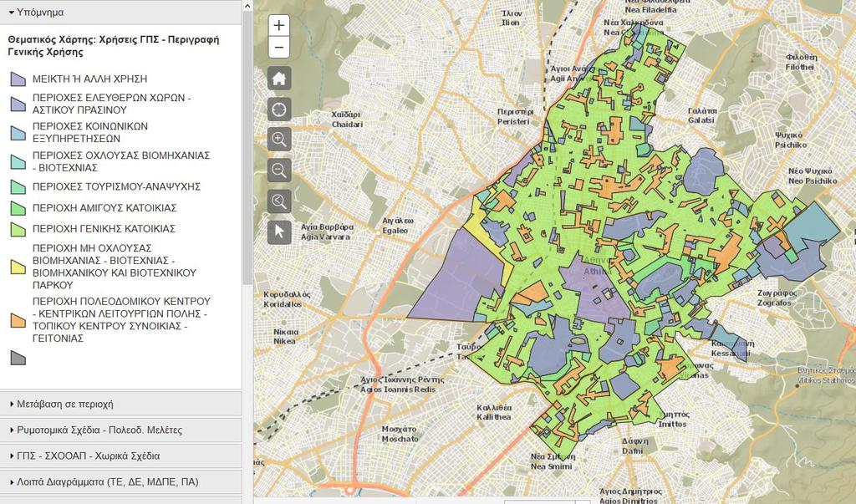Click the Ψυχικό Psichiko map label
Viewport: 856px width, 504px height.
click(791, 140)
